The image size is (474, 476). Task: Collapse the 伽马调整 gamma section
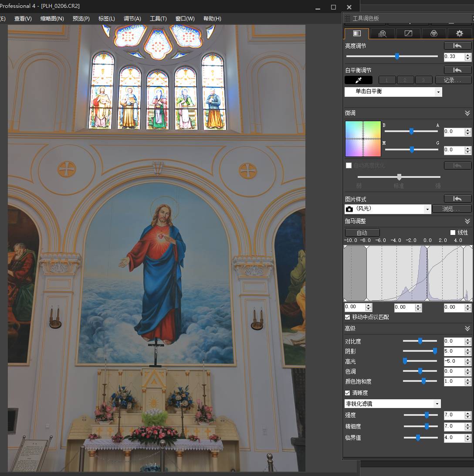click(x=467, y=221)
